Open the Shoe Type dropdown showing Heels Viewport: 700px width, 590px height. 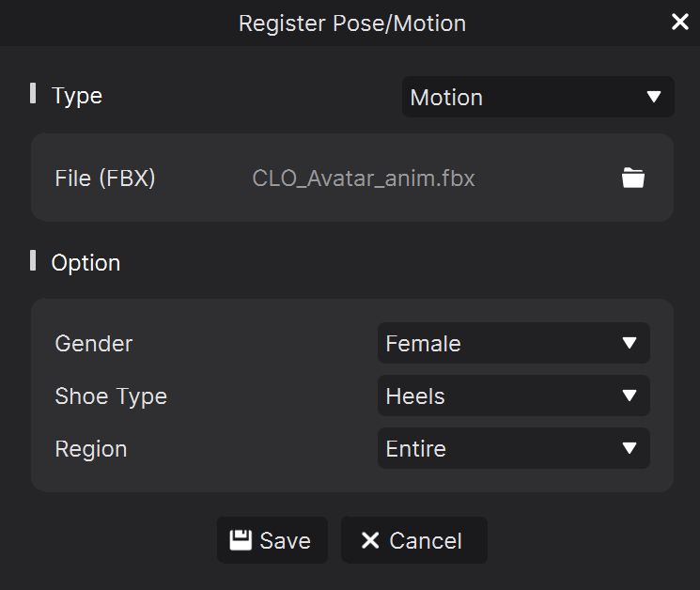513,396
